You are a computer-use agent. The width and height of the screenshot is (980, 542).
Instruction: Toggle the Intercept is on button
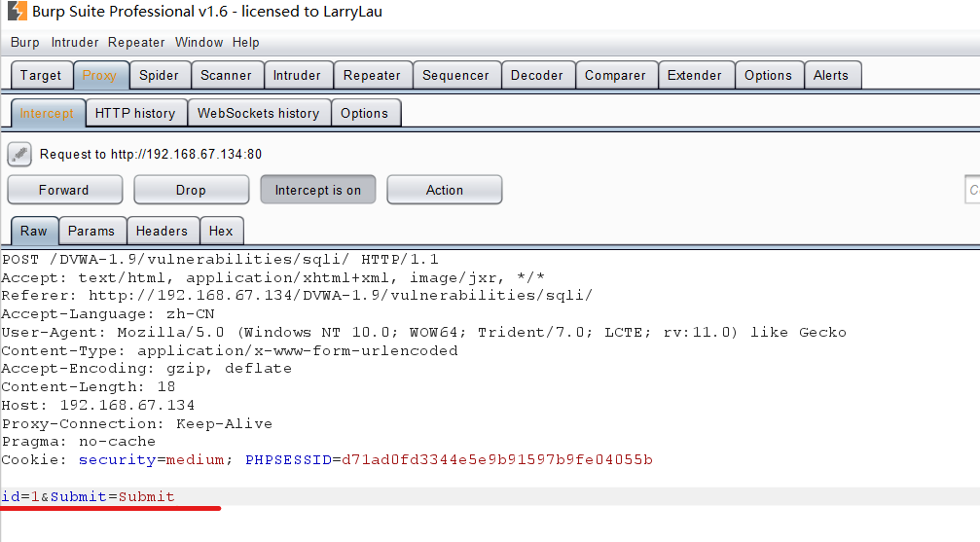tap(318, 190)
